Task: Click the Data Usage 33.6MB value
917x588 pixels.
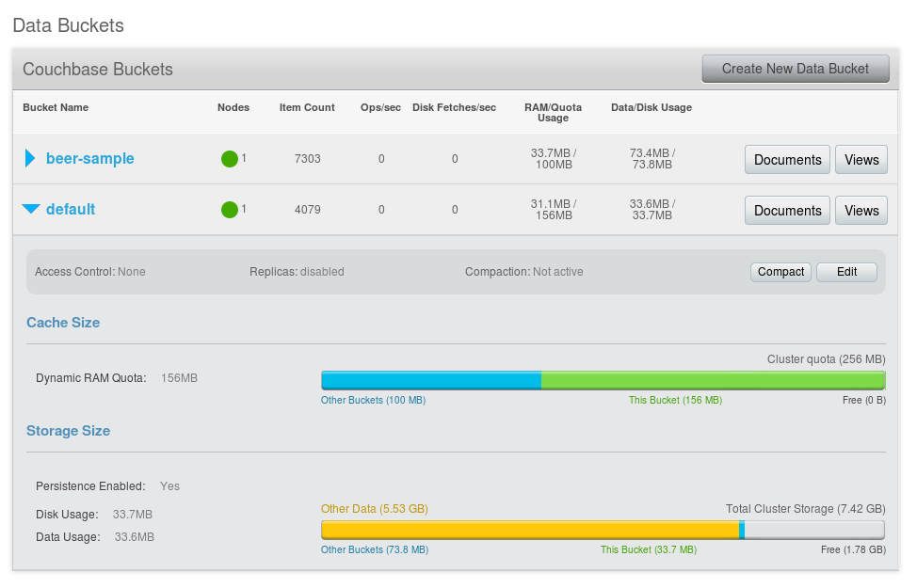Action: pyautogui.click(x=135, y=537)
